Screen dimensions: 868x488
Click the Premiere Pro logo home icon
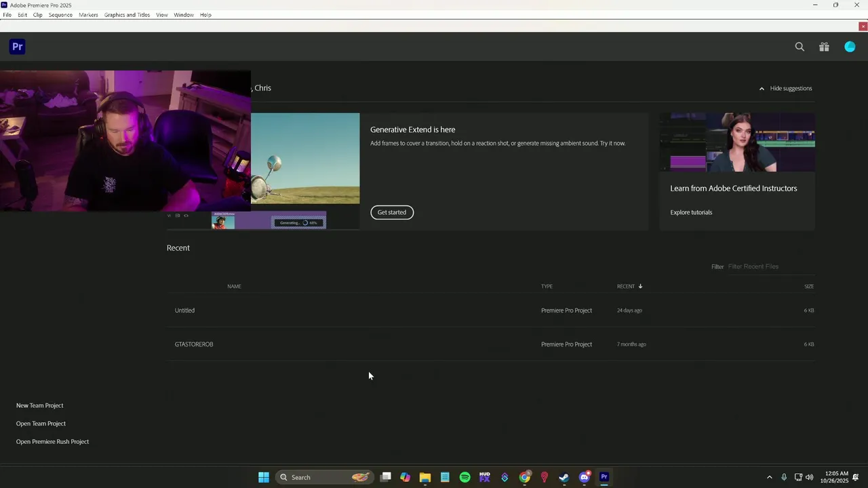[17, 47]
